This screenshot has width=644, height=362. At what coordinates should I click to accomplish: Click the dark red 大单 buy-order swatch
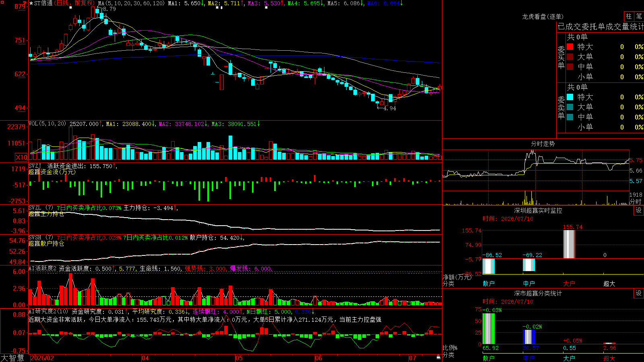point(570,57)
